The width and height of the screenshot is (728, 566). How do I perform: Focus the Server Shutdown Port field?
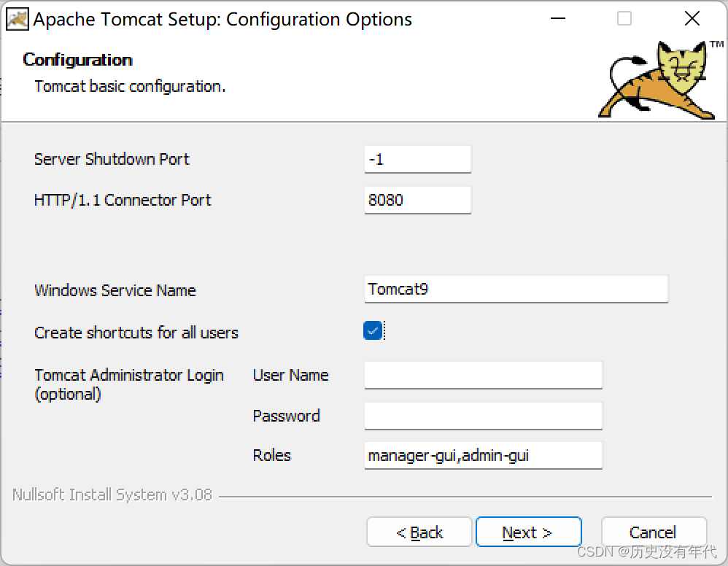click(x=417, y=159)
